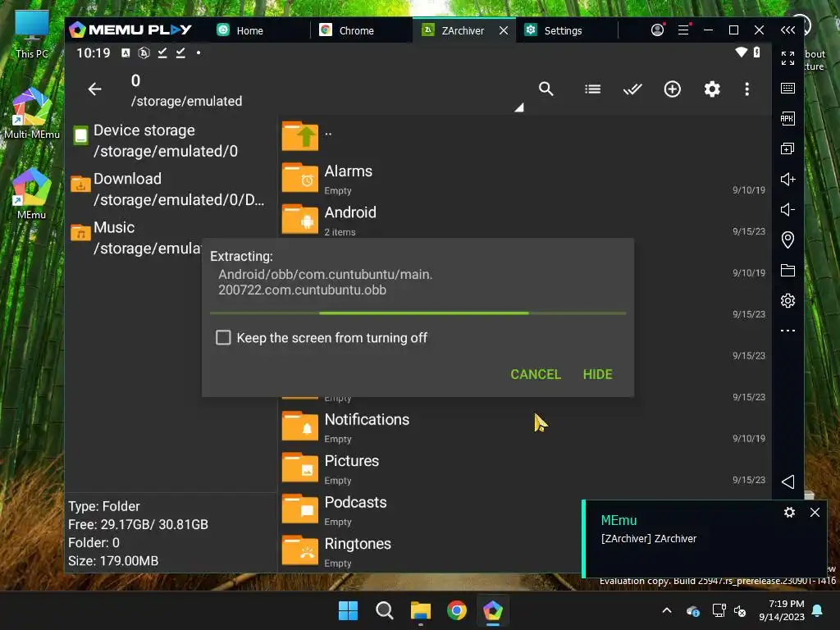
Task: Open Chrome from the taskbar
Action: [x=456, y=610]
